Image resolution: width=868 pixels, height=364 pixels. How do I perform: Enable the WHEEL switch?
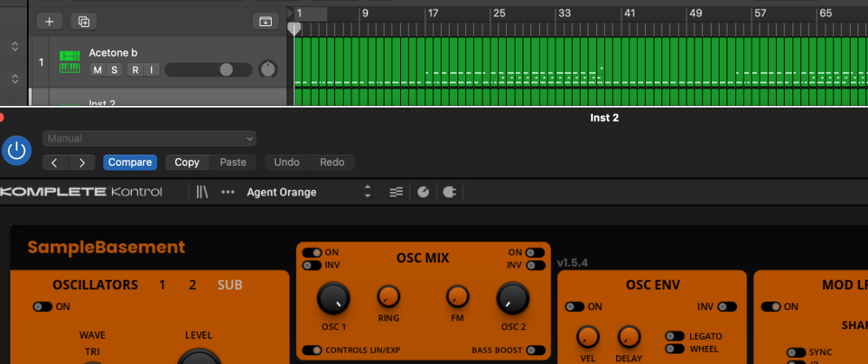674,349
